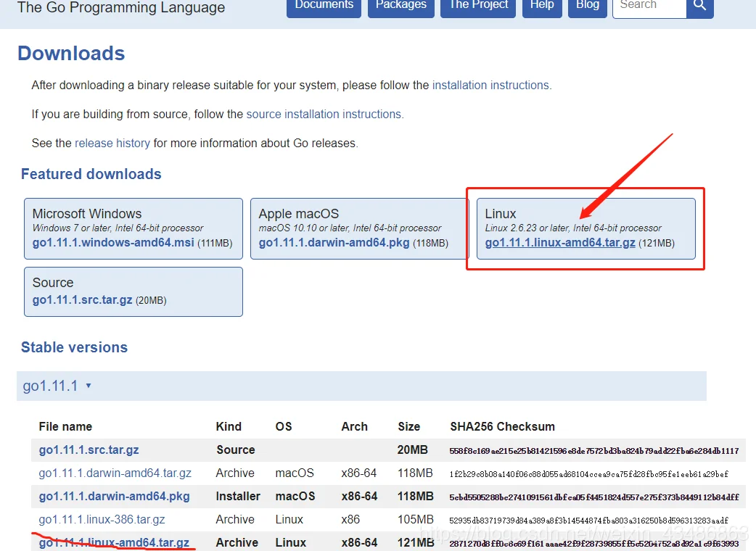The image size is (756, 551).
Task: Download featured go1.11.1.darwin-amd64.pkg
Action: pyautogui.click(x=334, y=242)
